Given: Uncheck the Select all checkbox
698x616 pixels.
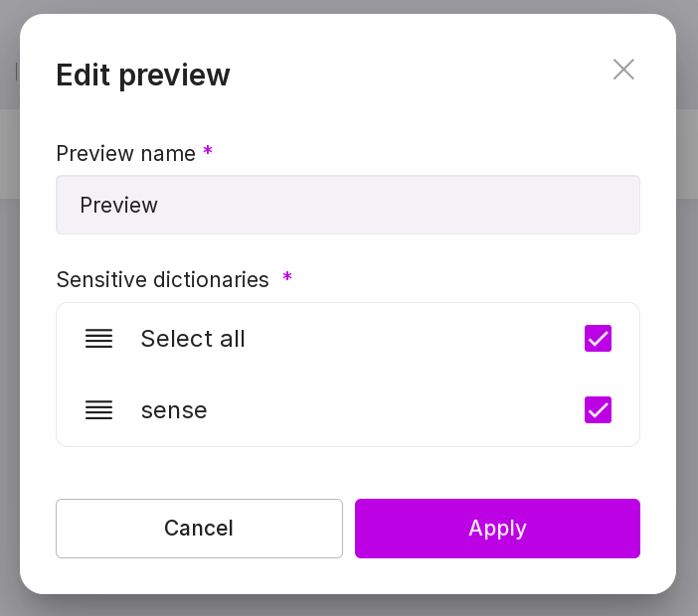Looking at the screenshot, I should (598, 339).
